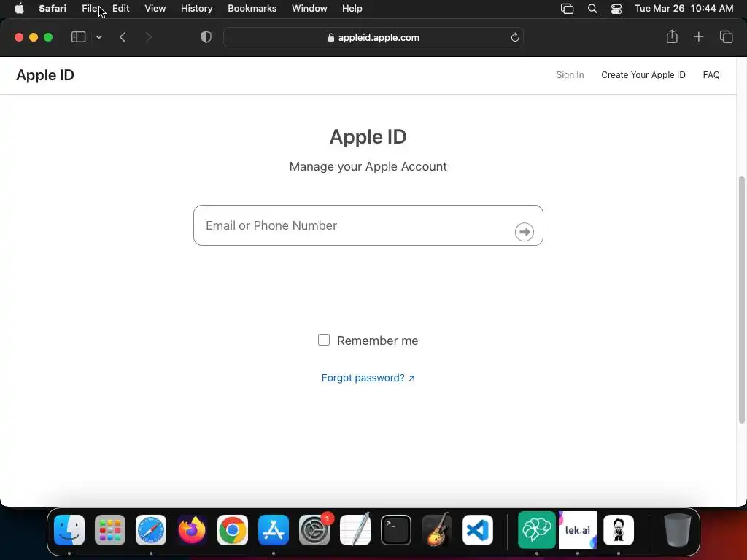This screenshot has width=747, height=560.
Task: Open the File menu
Action: (90, 9)
